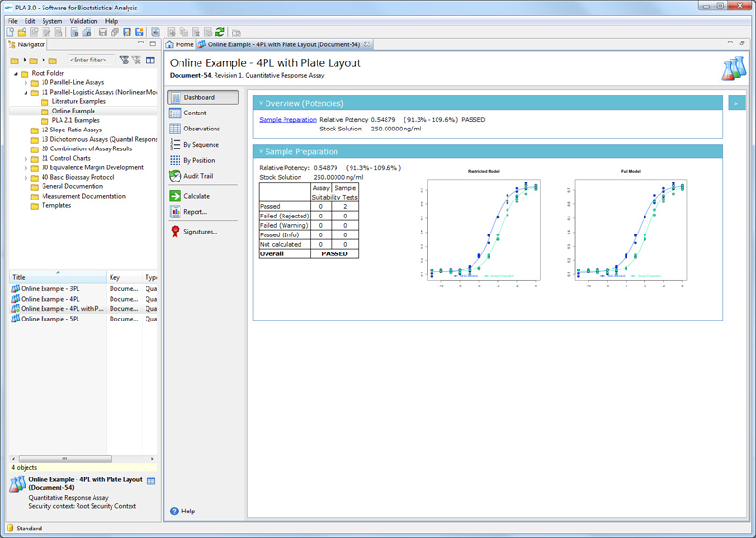Switch to the Home tab
The width and height of the screenshot is (756, 538).
(x=180, y=44)
